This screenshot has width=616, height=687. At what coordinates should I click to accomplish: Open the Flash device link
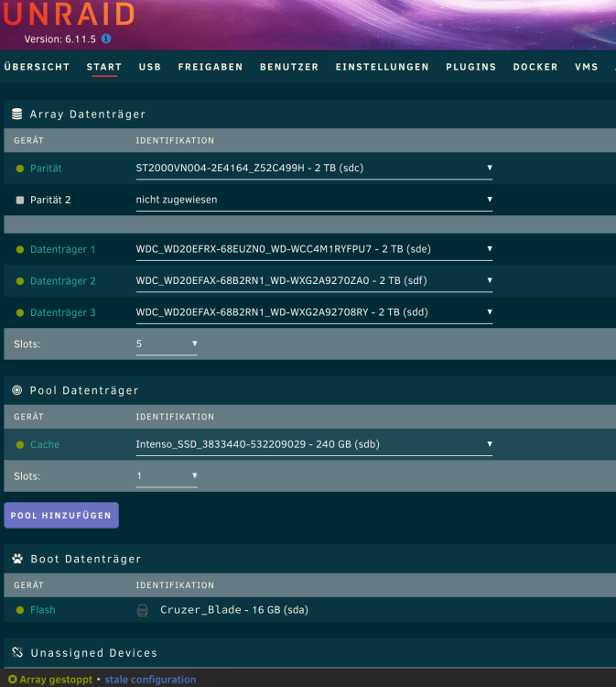click(43, 610)
